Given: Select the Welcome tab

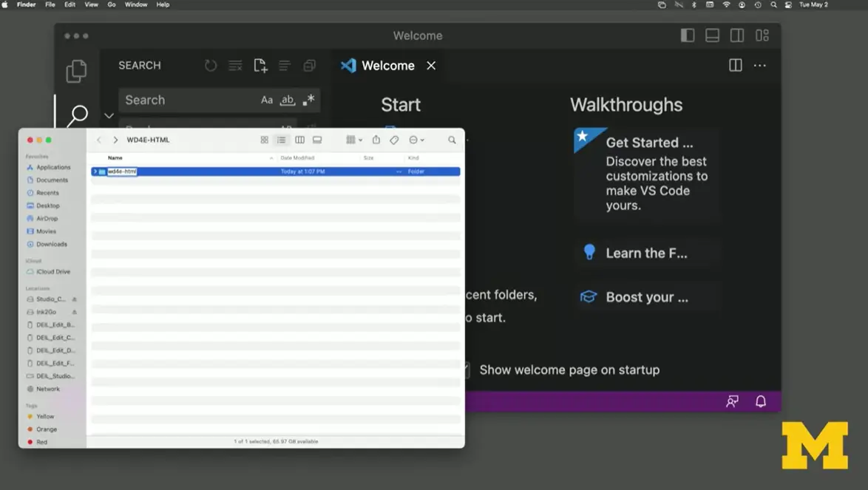Looking at the screenshot, I should point(387,65).
